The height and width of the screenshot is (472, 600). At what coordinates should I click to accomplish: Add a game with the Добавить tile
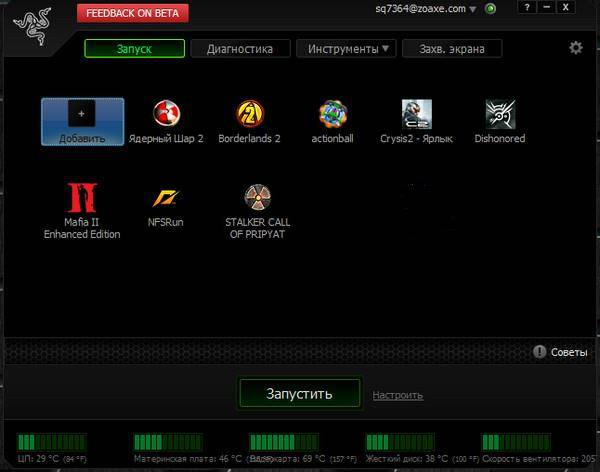point(82,121)
